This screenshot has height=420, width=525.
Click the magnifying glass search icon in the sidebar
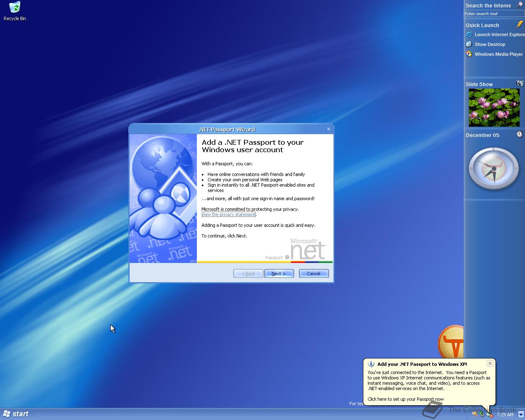coord(520,5)
